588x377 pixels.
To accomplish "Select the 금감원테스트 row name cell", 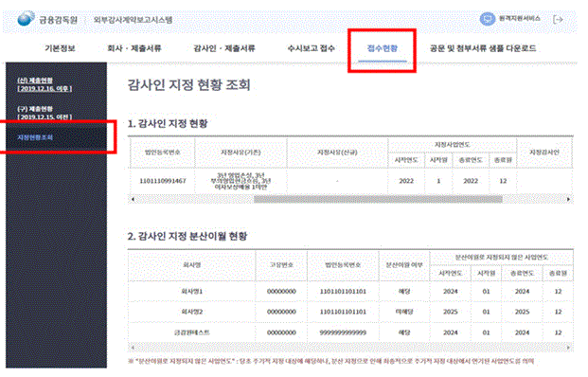I will click(191, 332).
